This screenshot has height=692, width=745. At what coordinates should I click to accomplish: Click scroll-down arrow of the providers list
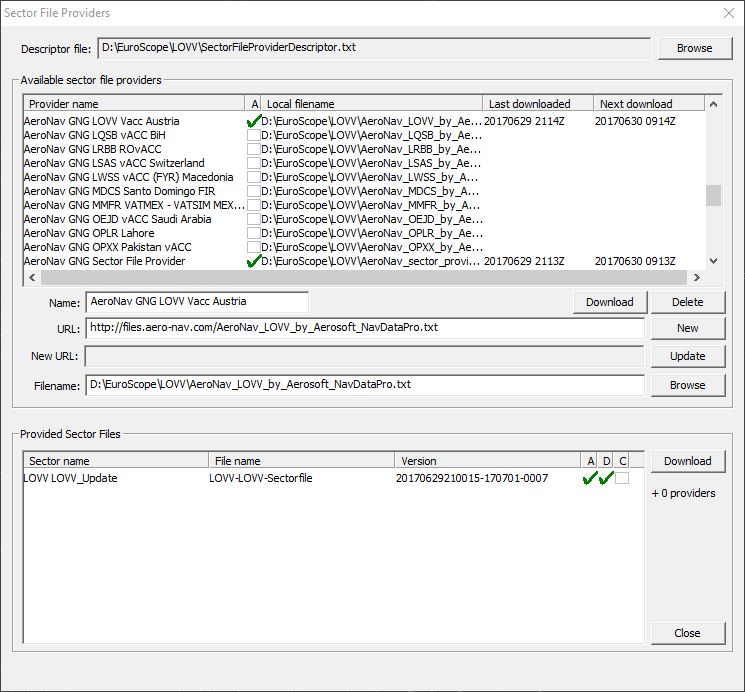click(713, 261)
